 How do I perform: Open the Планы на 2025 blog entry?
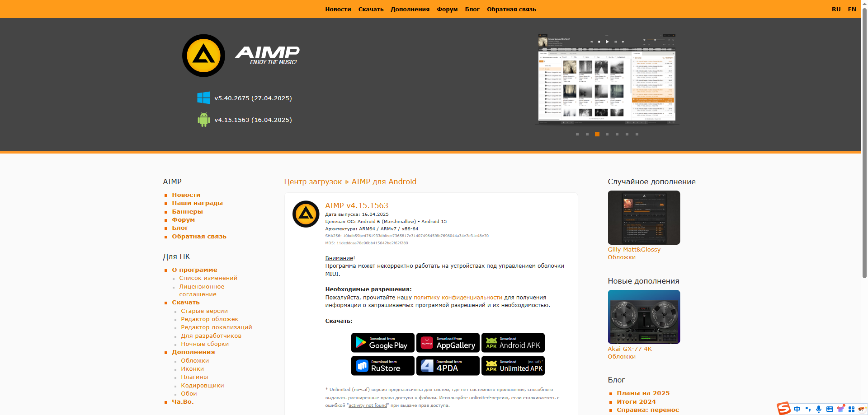tap(643, 393)
